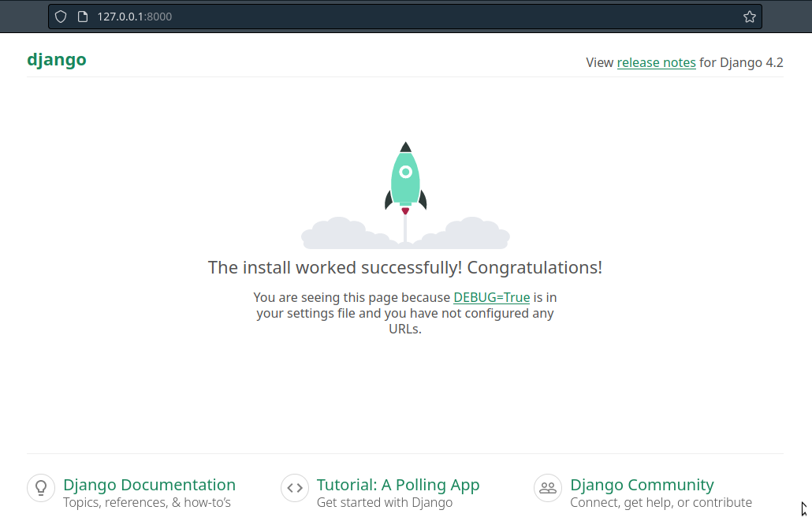
Task: Open the Django Documentation link
Action: [x=149, y=485]
